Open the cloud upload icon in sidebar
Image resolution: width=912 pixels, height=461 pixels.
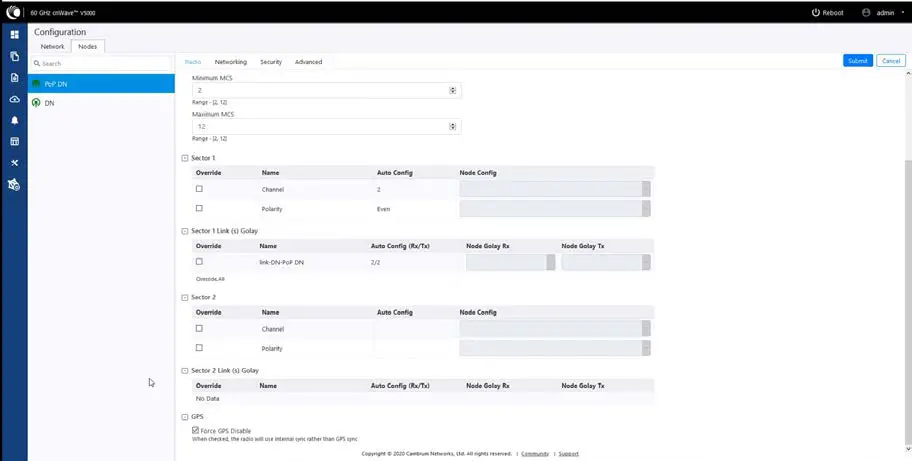[15, 99]
